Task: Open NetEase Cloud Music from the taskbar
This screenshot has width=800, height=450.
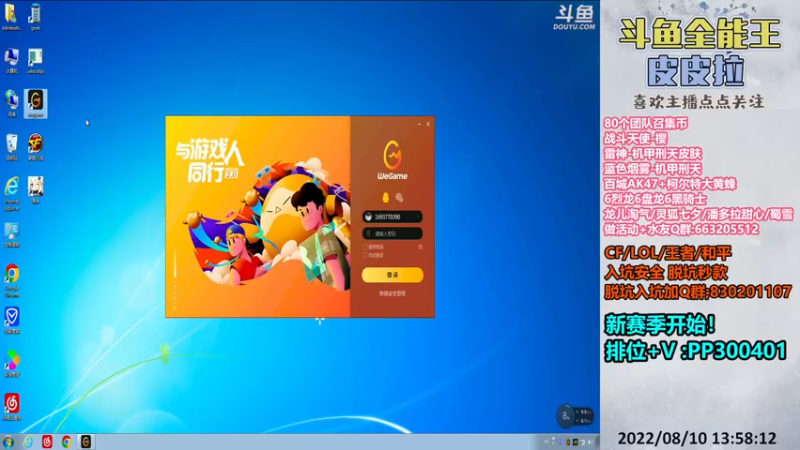Action: click(47, 442)
